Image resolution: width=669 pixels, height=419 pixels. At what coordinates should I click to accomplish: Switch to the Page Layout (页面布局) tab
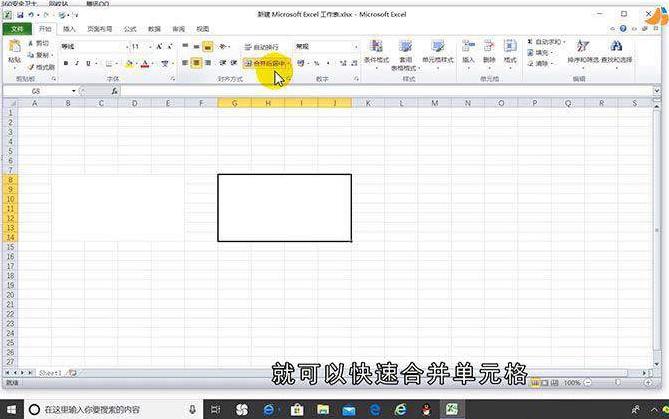99,29
